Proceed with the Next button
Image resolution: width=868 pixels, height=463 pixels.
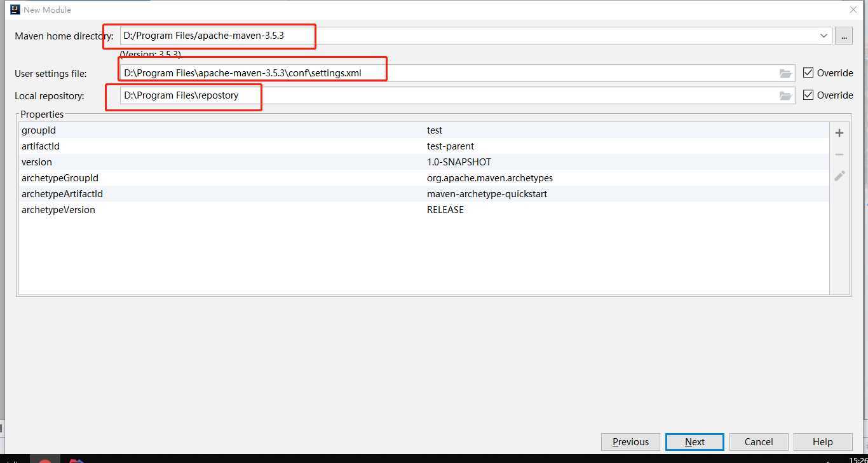click(695, 442)
